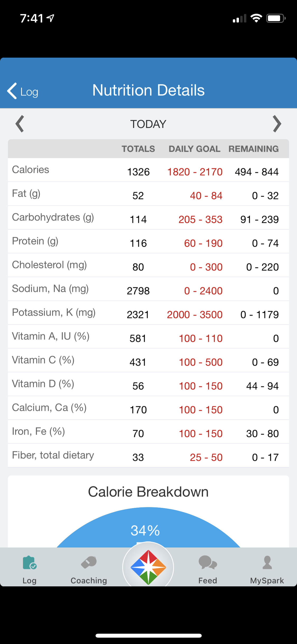
Task: Select the Sodium, Na (mg) row
Action: tap(148, 289)
